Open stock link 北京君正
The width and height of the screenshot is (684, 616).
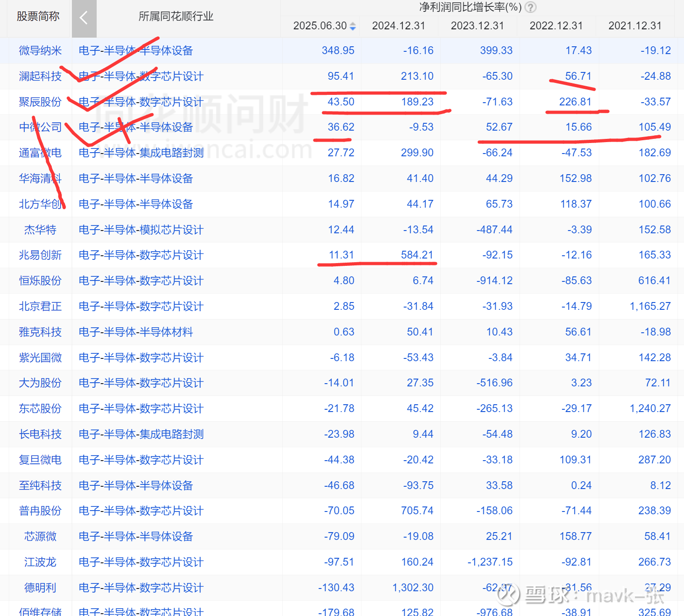point(40,306)
